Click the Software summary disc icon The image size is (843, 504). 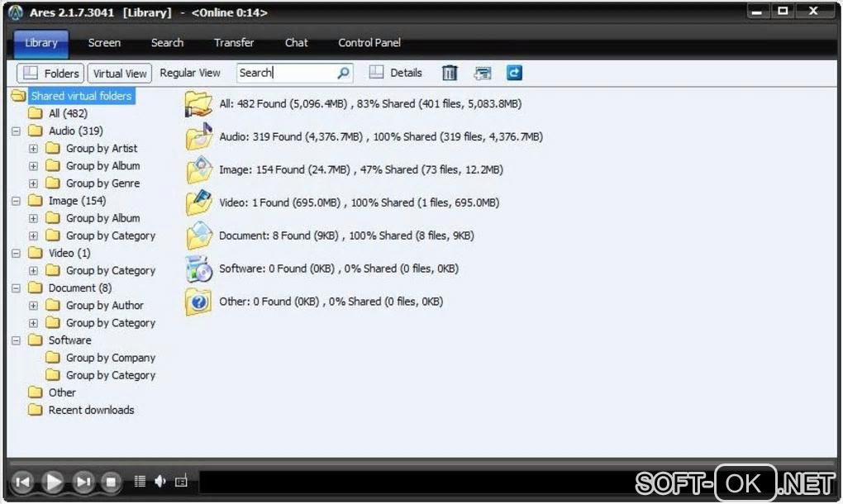tap(199, 269)
